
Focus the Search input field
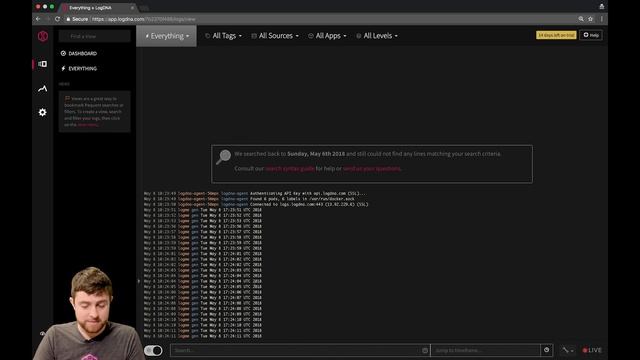tap(300, 350)
